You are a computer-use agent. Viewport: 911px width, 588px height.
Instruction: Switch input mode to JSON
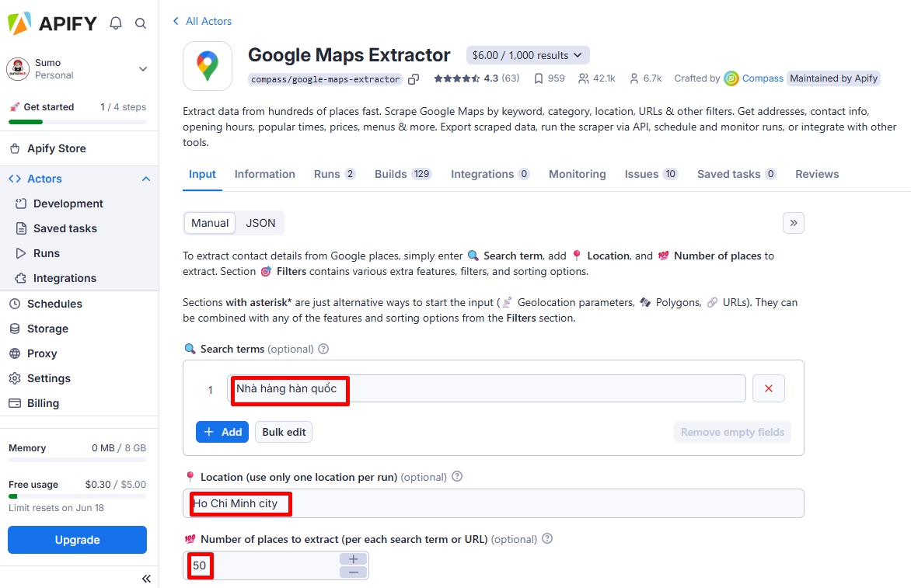[x=260, y=223]
